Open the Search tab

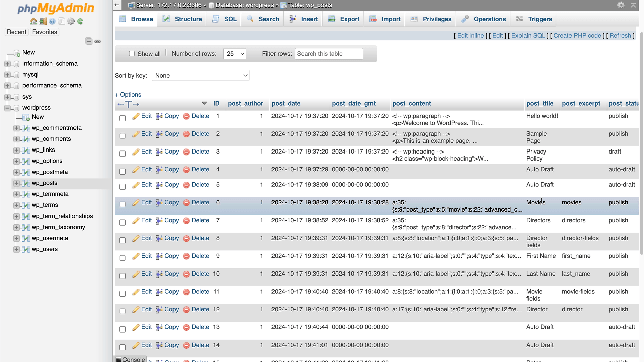coord(263,19)
